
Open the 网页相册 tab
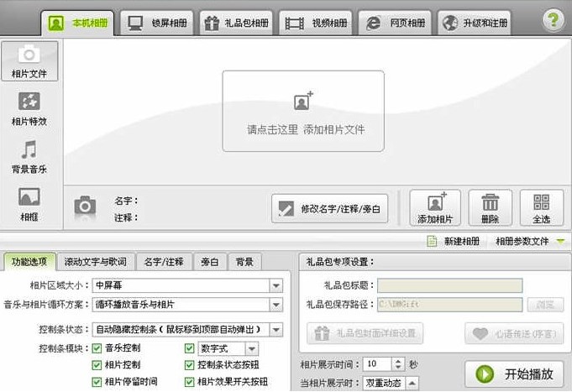coord(395,23)
